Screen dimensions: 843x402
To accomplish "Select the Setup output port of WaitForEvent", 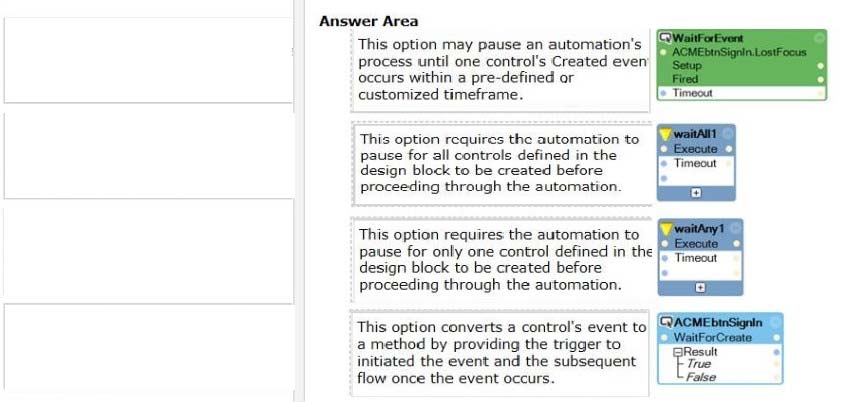I will (x=820, y=66).
